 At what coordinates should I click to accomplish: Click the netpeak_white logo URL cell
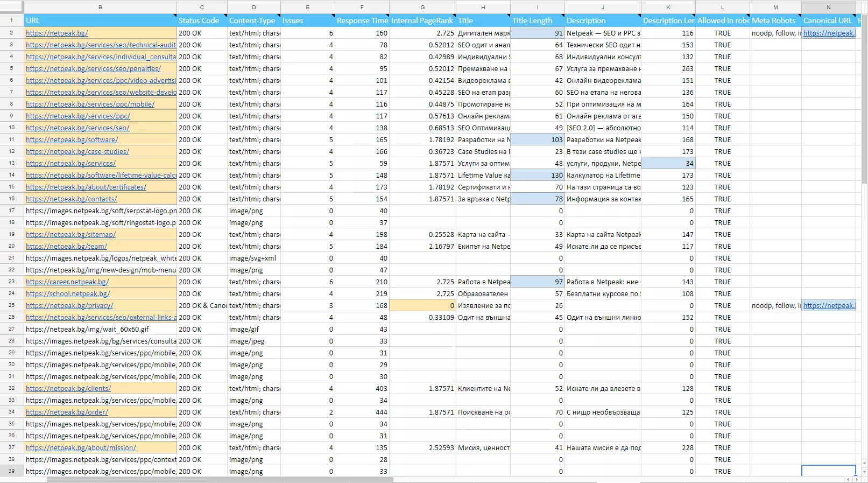[100, 258]
